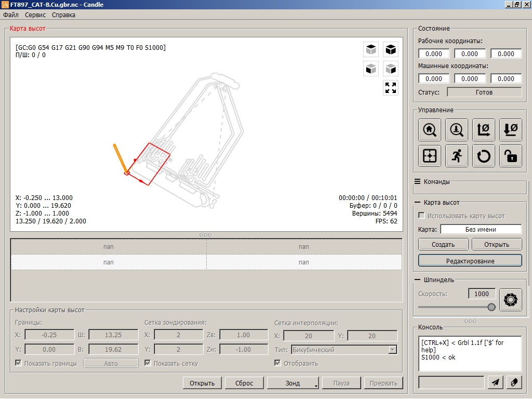Click bottom 'Открыть' button next to Сброс

202,383
